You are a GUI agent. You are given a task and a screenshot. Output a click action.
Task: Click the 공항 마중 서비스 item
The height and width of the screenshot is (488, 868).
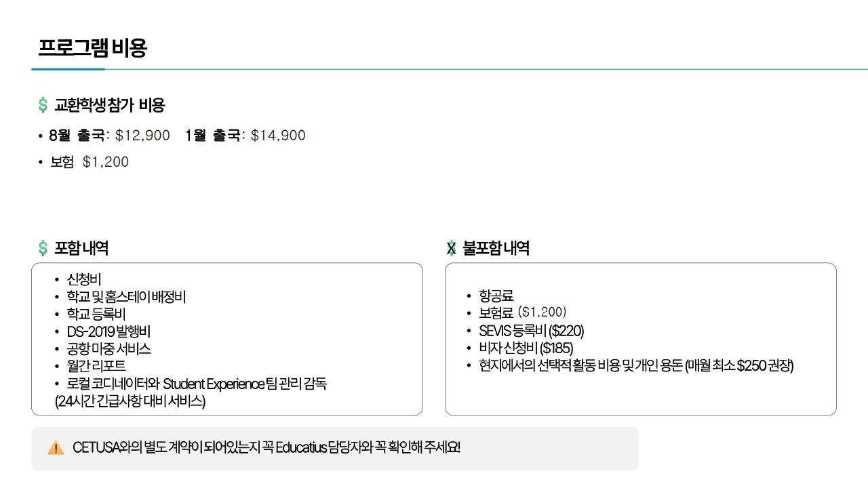pos(108,349)
